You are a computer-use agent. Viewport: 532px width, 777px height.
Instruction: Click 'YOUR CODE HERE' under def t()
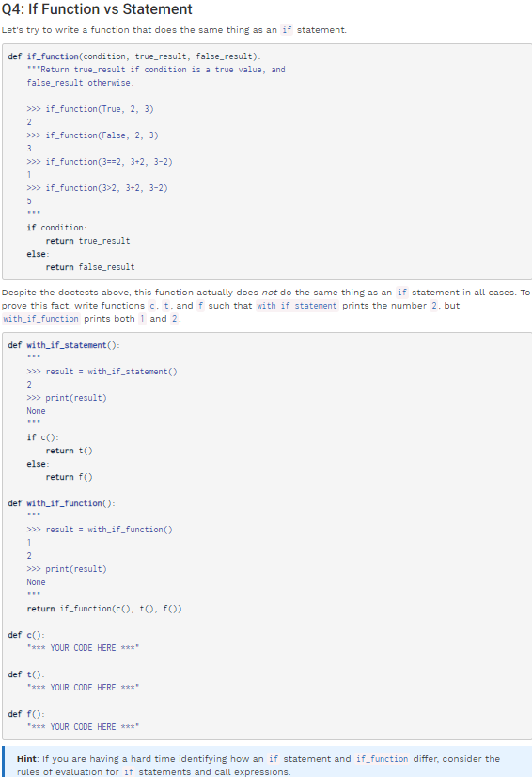pos(84,688)
